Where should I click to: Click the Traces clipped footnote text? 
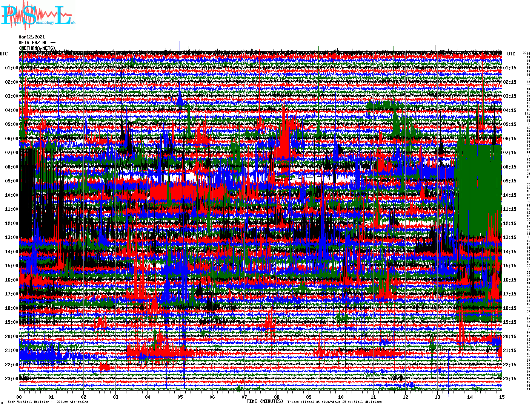tap(334, 402)
